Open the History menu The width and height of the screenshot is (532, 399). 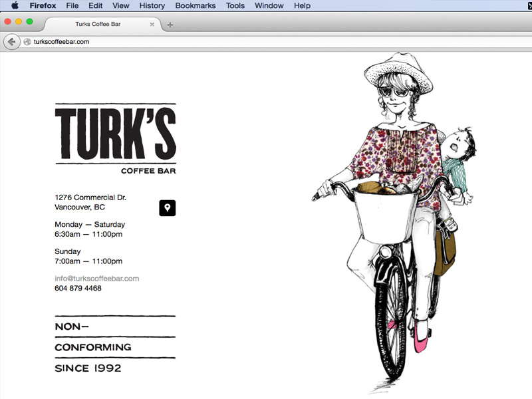click(152, 5)
